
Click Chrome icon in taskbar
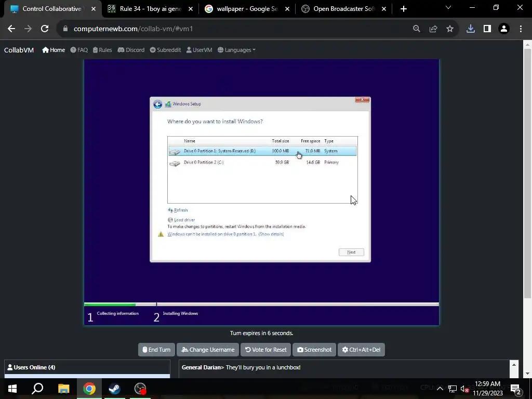89,389
